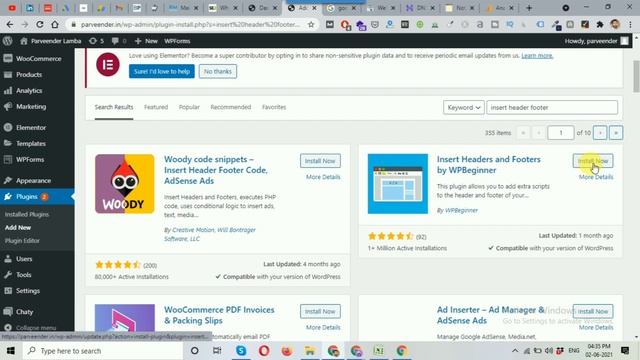Viewport: 640px width, 360px height.
Task: Open WPBeginner author link
Action: [x=461, y=210]
